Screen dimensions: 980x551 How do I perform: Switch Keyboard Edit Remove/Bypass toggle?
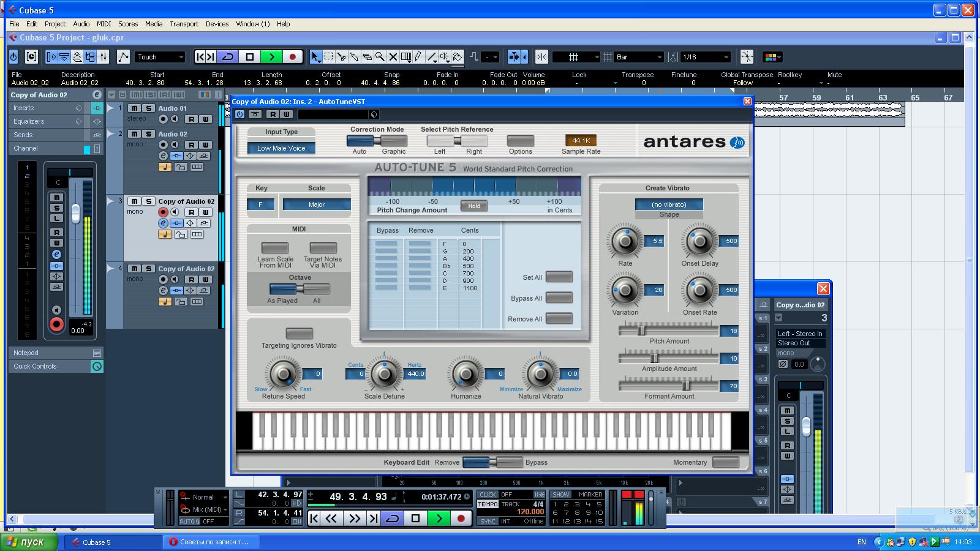pos(492,462)
